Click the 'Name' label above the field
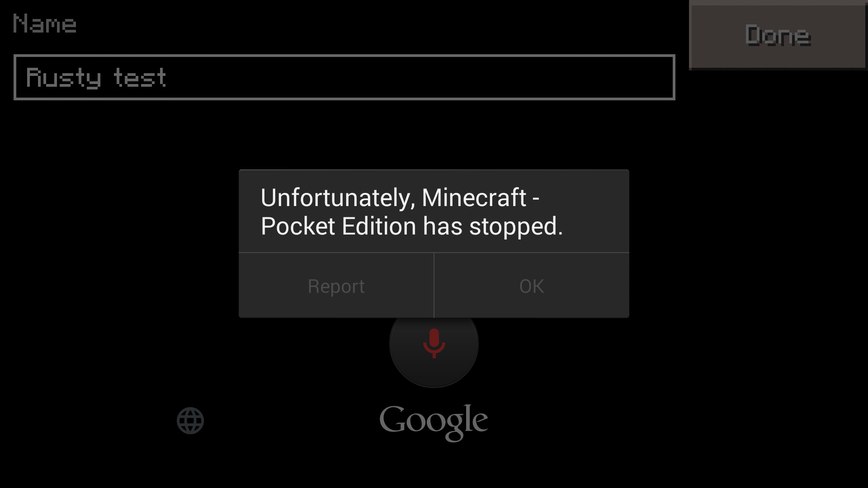The height and width of the screenshot is (488, 868). click(x=45, y=23)
